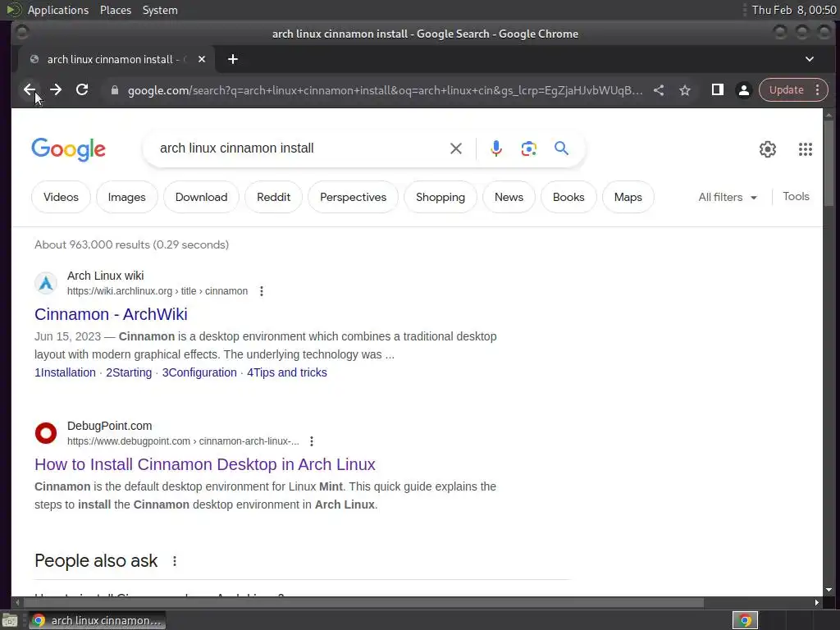Switch to the Books results
Viewport: 840px width, 630px height.
(568, 197)
